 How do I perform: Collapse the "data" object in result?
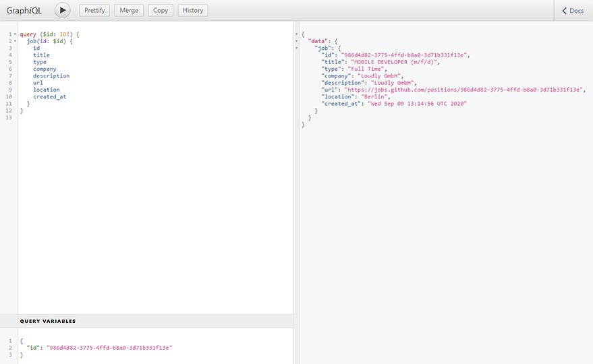[x=297, y=41]
